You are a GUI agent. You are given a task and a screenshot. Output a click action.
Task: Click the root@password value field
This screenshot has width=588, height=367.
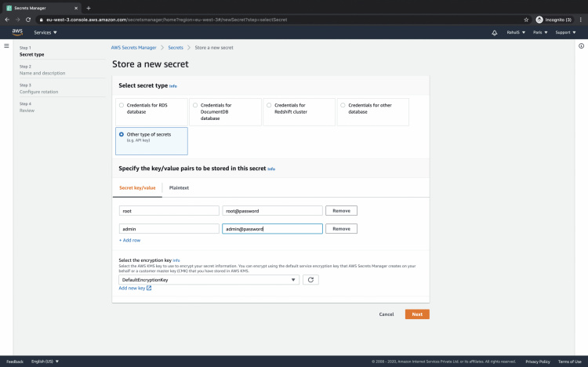click(x=272, y=210)
